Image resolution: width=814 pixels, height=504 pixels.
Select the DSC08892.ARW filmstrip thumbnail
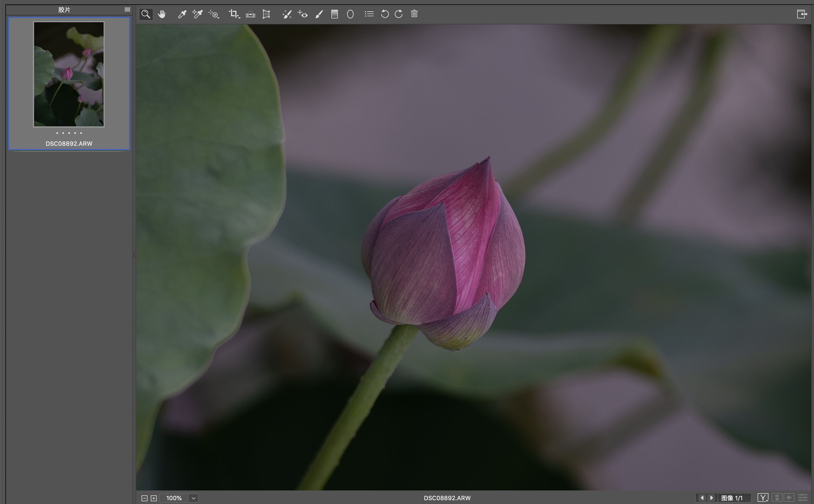(69, 74)
